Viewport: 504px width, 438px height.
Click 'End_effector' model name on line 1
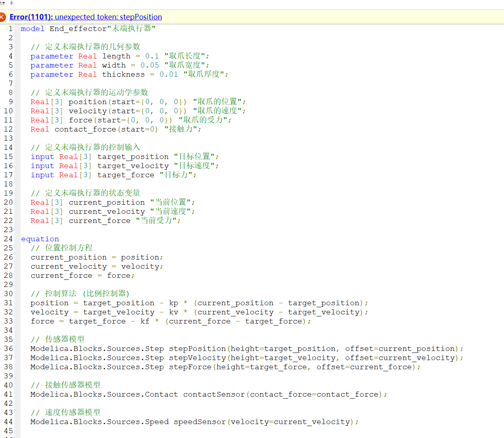(x=78, y=29)
